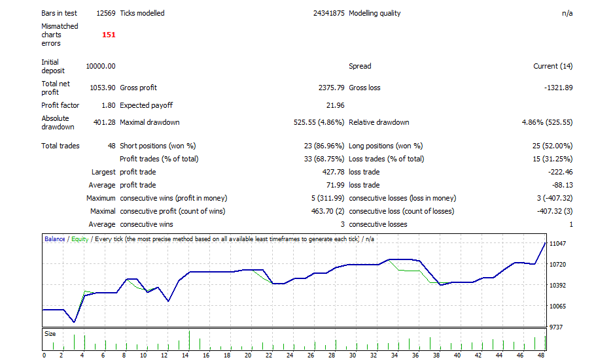Viewport: 613px width, 364px height.
Task: Click trade number 48 on the horizontal axis
Action: click(540, 356)
